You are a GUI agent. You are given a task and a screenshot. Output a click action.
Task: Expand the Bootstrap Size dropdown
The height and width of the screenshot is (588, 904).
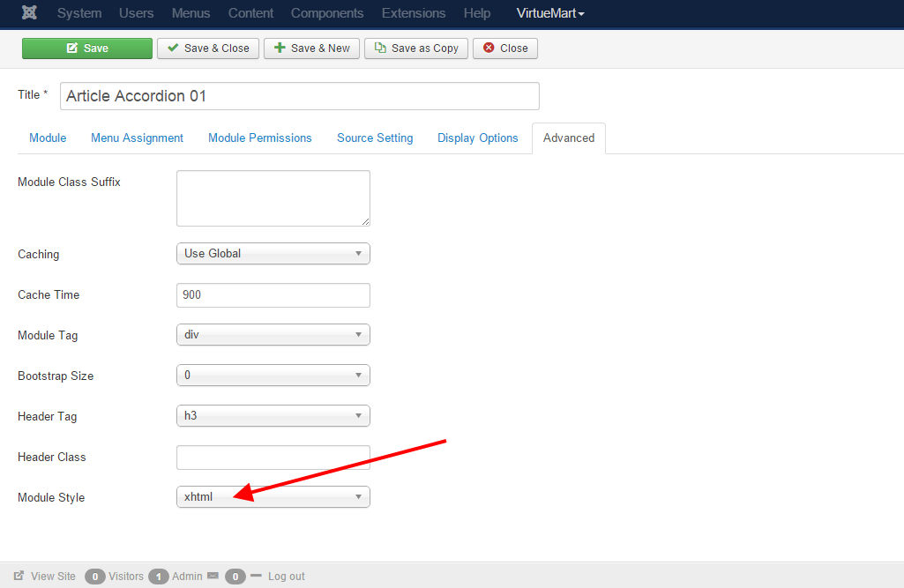pos(273,376)
